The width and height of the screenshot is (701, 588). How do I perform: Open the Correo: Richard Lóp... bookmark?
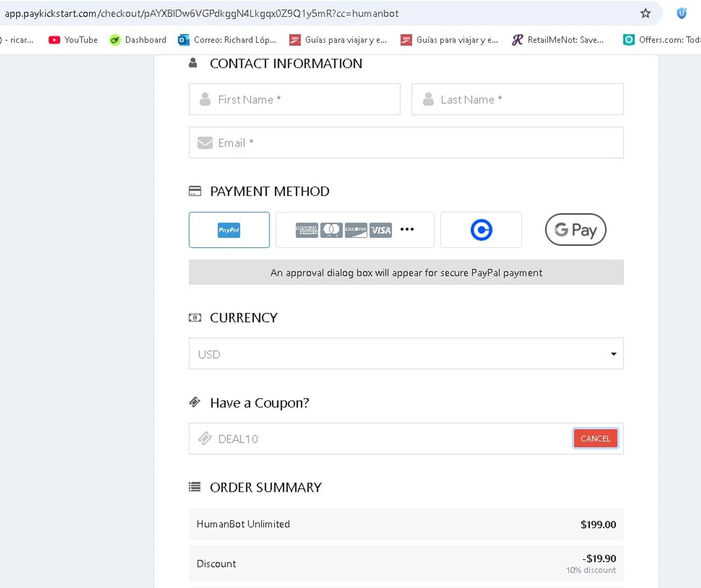(x=227, y=40)
